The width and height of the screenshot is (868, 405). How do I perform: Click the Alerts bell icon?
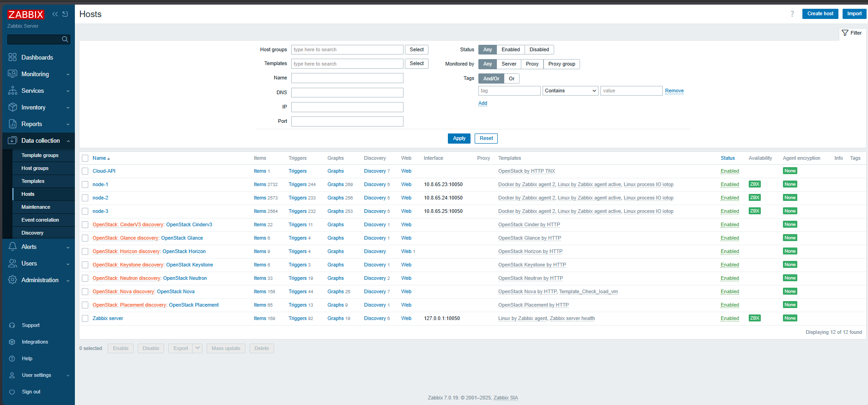(x=12, y=247)
